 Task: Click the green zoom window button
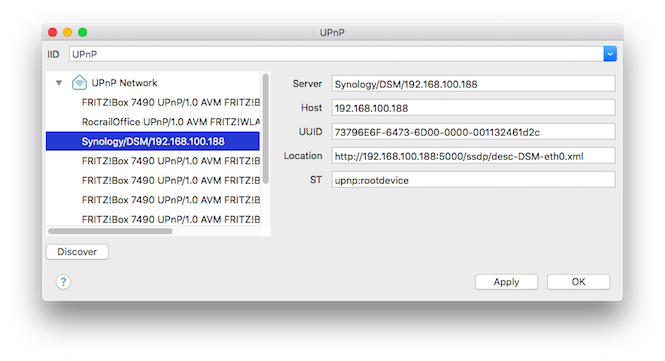click(x=83, y=32)
